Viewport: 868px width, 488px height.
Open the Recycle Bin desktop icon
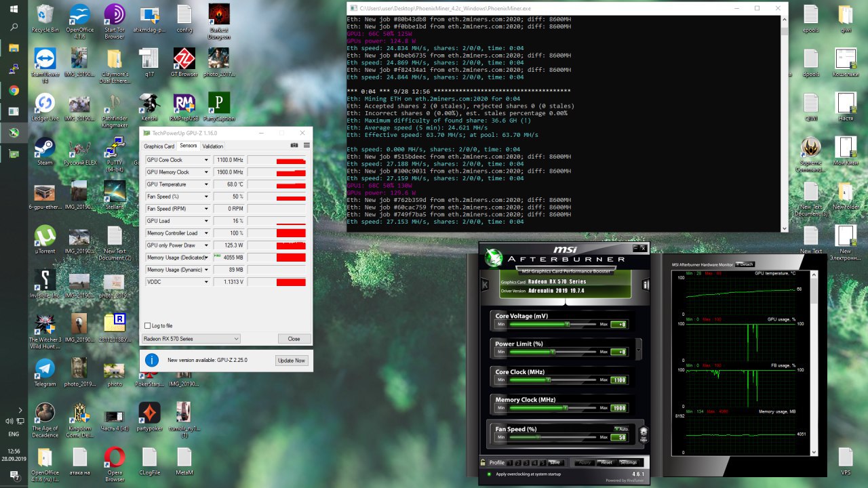[x=45, y=19]
